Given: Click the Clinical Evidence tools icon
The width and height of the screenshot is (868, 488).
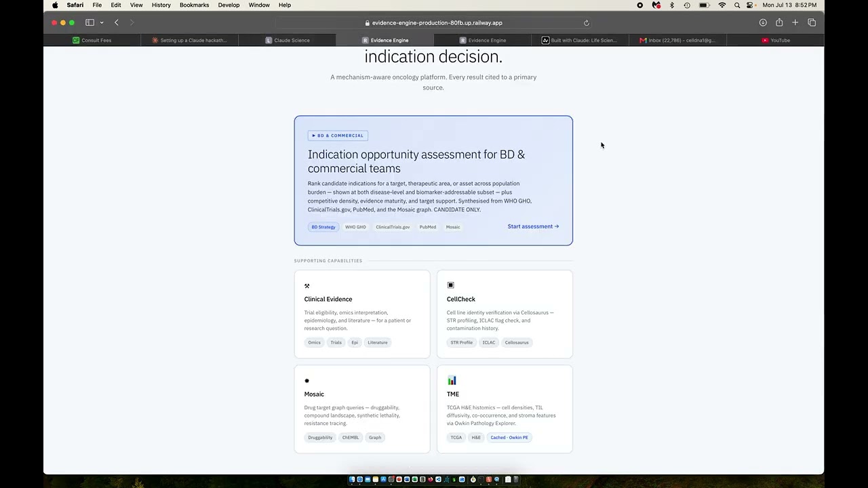Looking at the screenshot, I should [307, 286].
